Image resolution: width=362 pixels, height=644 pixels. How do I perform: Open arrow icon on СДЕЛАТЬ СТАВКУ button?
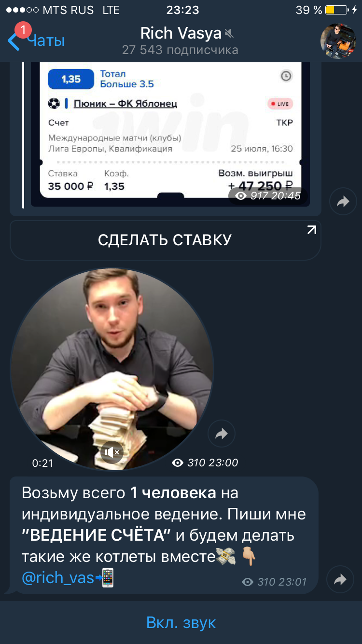pyautogui.click(x=312, y=230)
